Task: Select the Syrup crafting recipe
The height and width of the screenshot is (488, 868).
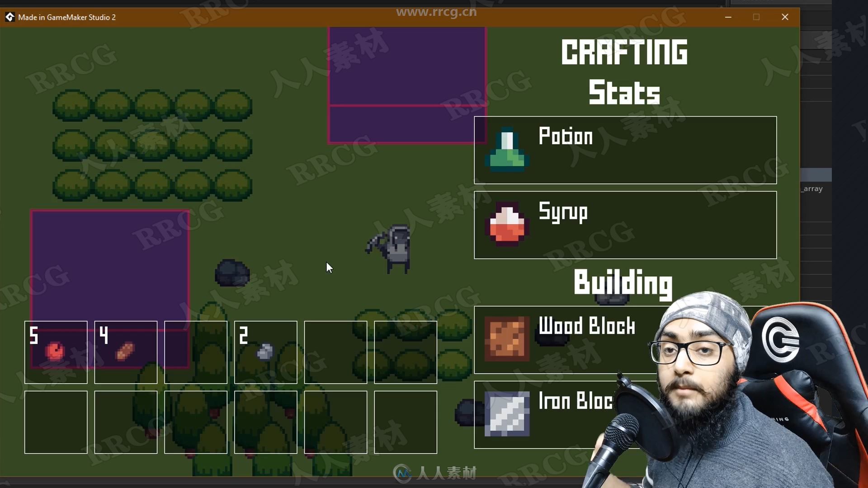Action: tap(626, 225)
